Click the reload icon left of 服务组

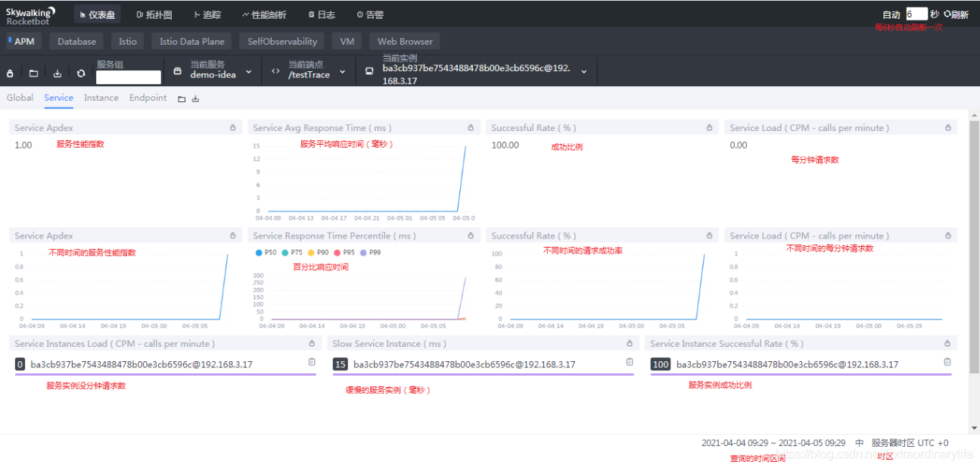(x=81, y=73)
